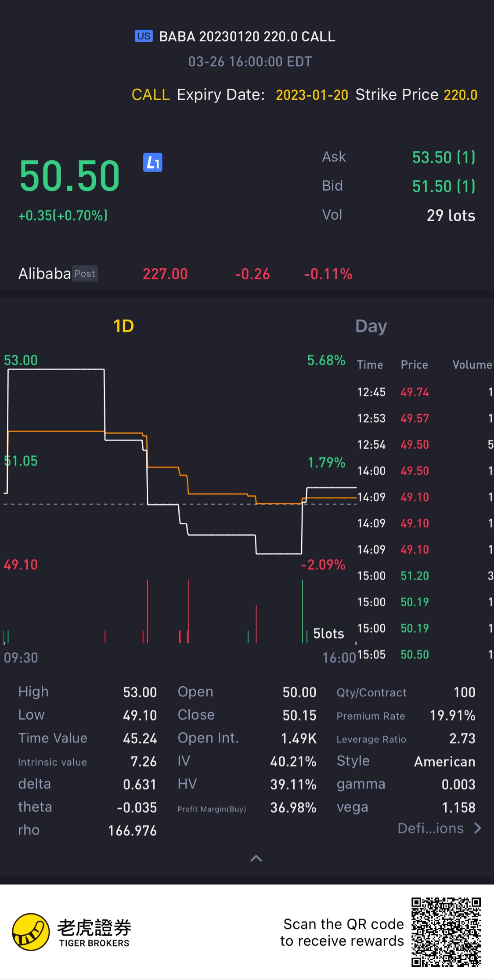This screenshot has height=980, width=494.
Task: Select the 15:05 trade entry at 50.50
Action: 415,655
